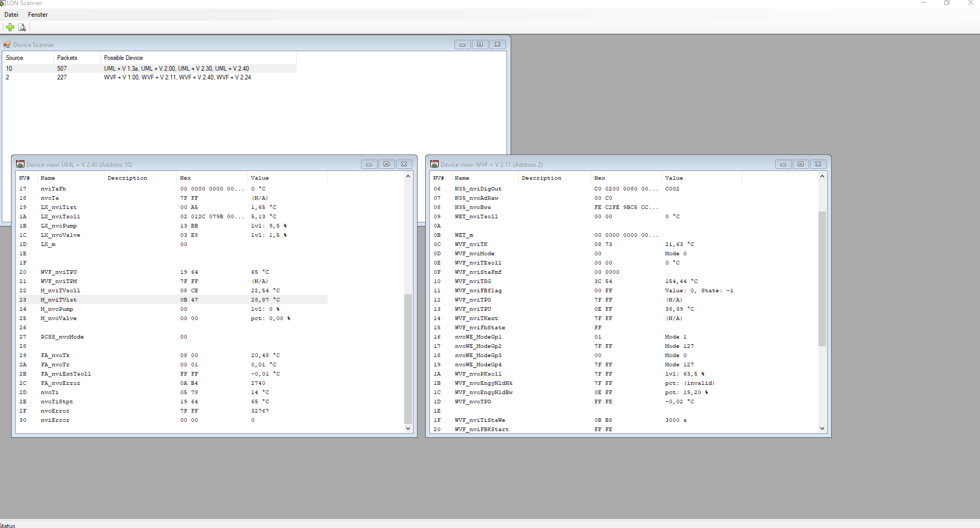This screenshot has height=528, width=980.
Task: Select the FA_nvoError row
Action: (173, 383)
